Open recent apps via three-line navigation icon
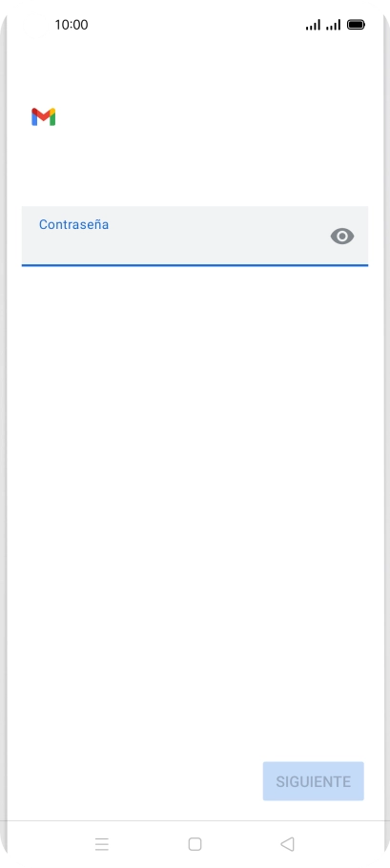This screenshot has height=868, width=390. click(x=102, y=844)
